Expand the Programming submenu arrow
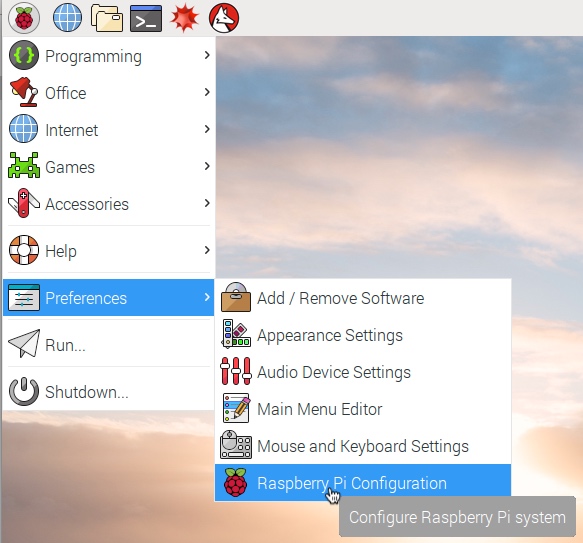 (207, 55)
